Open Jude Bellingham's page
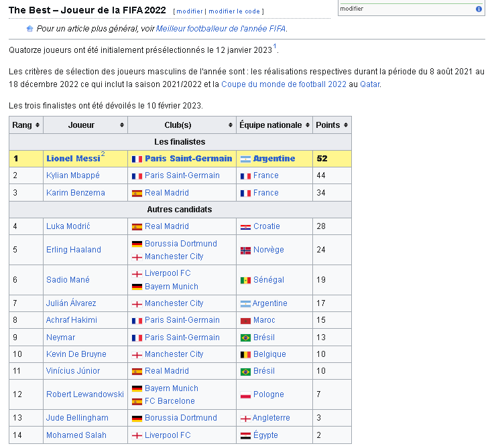The image size is (494, 448). click(77, 418)
